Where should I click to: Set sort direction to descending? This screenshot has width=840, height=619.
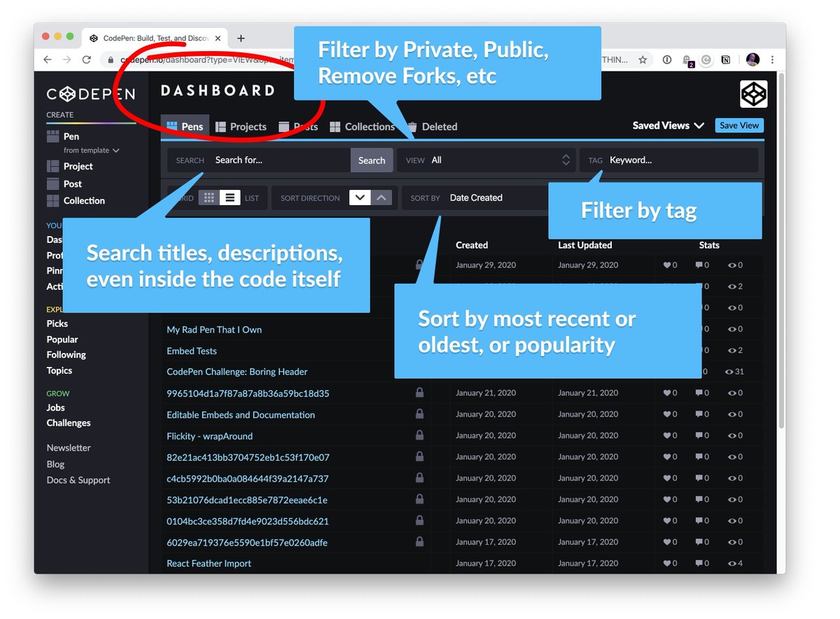[x=359, y=197]
